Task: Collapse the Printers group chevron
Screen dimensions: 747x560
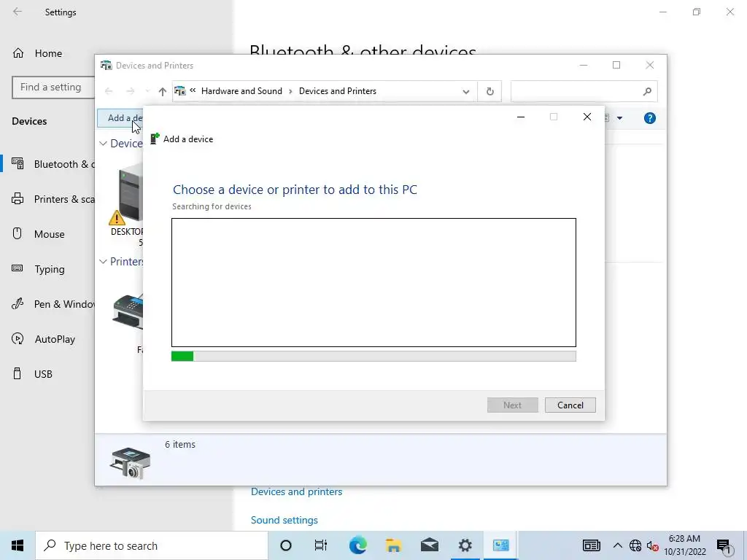Action: click(x=103, y=262)
